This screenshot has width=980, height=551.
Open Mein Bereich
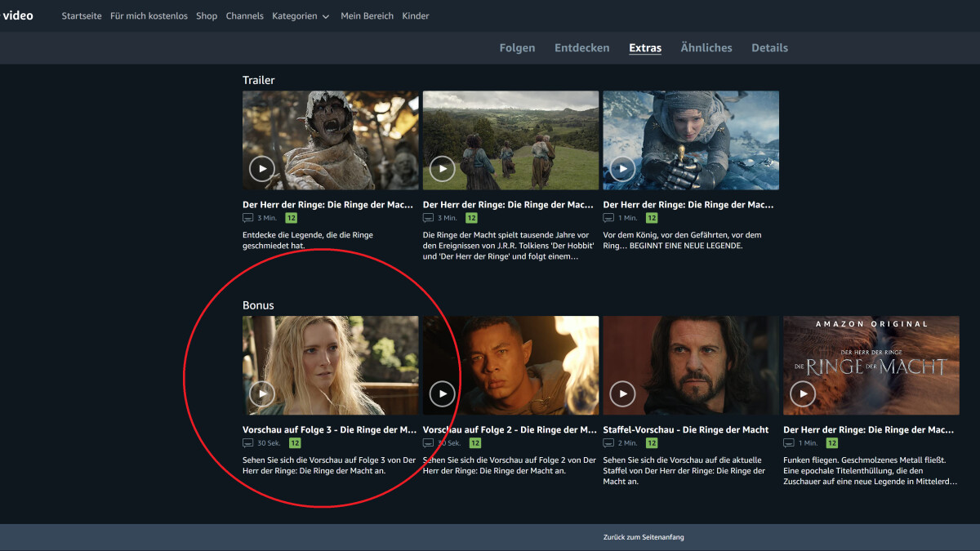(x=367, y=16)
